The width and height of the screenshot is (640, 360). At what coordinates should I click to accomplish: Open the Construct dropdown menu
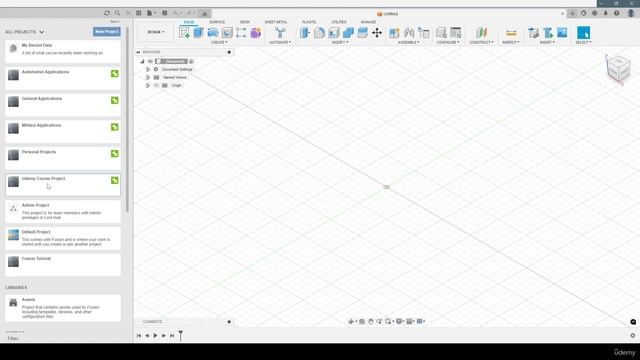(x=481, y=42)
